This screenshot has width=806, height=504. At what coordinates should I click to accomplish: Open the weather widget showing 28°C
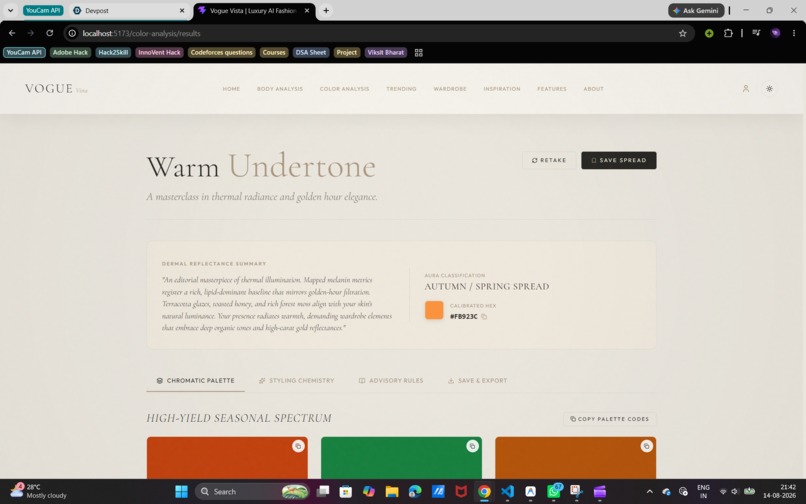[39, 491]
